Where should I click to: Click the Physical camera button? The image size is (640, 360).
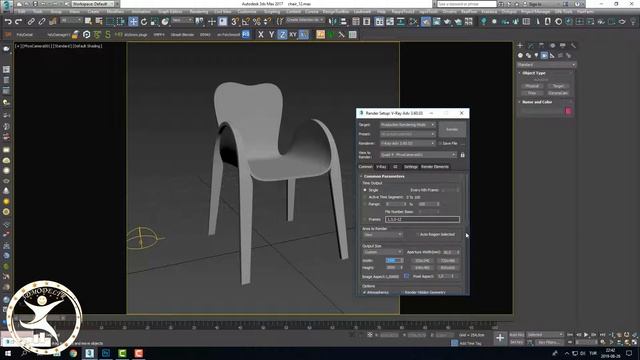pyautogui.click(x=532, y=86)
